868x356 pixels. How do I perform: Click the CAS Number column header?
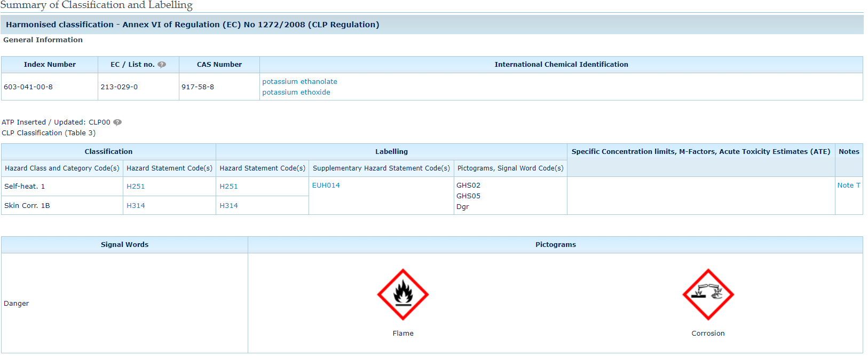coord(219,65)
